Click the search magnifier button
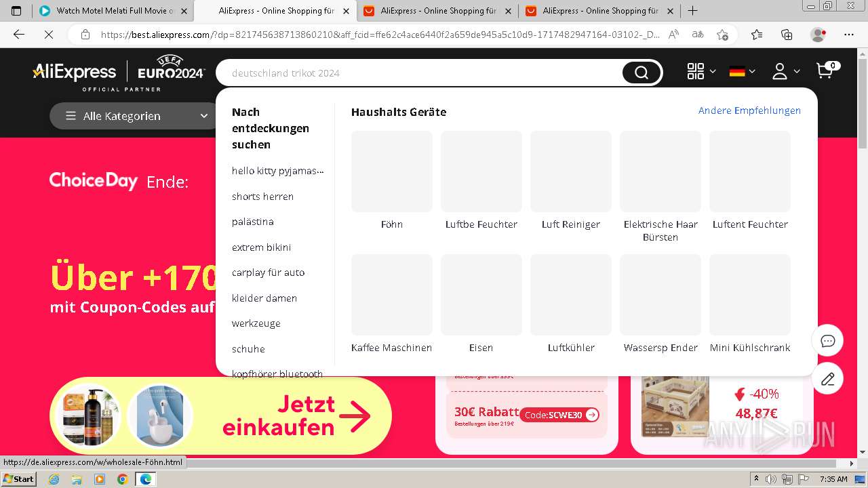868x488 pixels. pos(642,73)
